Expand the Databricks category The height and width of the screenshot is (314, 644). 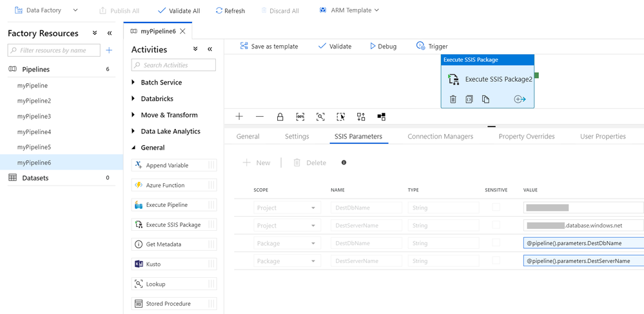133,99
